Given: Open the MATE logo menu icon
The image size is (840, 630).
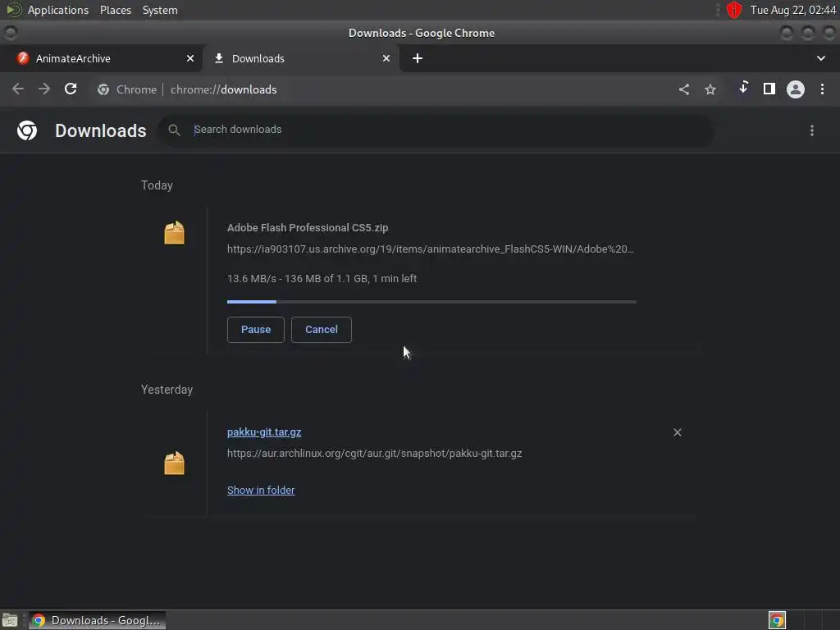Looking at the screenshot, I should [x=13, y=10].
